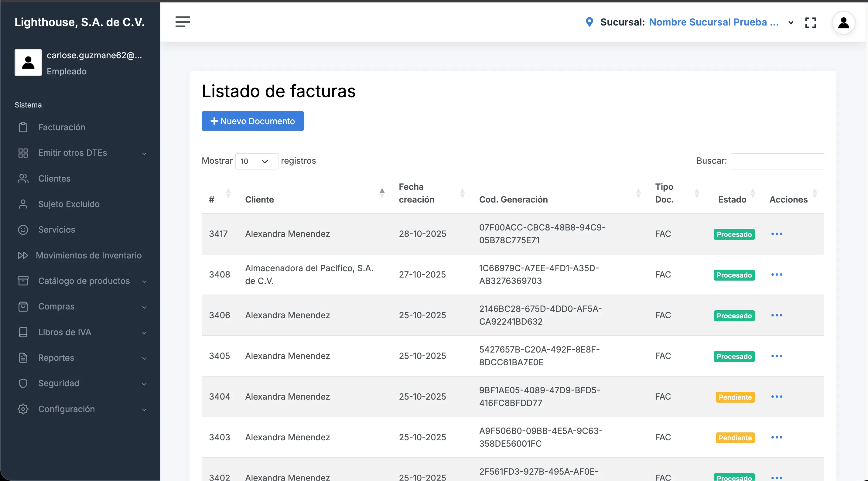Click invoice number 3406 cell

(x=219, y=315)
